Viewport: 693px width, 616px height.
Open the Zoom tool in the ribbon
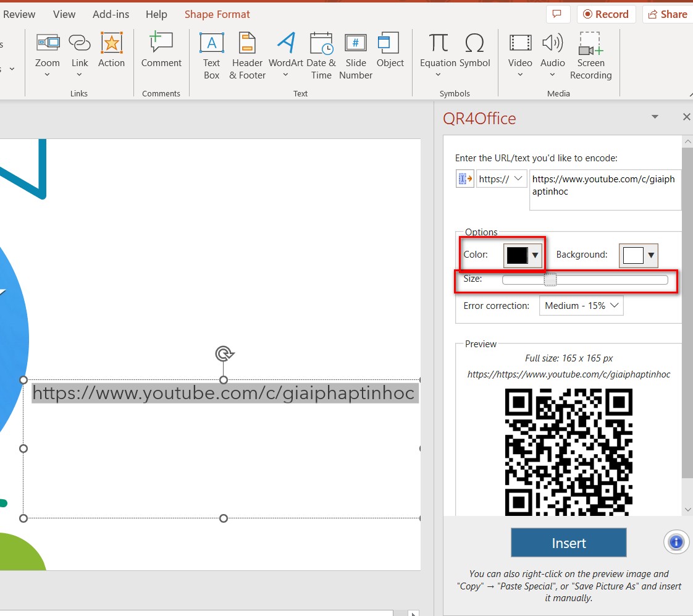pyautogui.click(x=48, y=50)
